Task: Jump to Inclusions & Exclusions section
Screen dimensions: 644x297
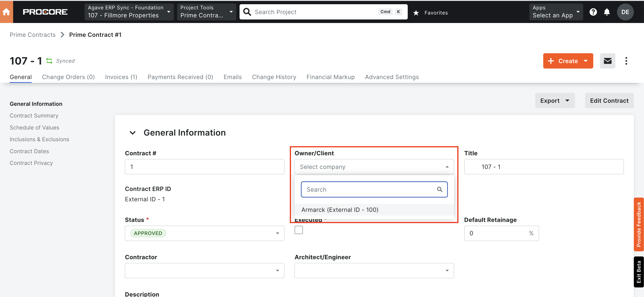Action: coord(39,139)
